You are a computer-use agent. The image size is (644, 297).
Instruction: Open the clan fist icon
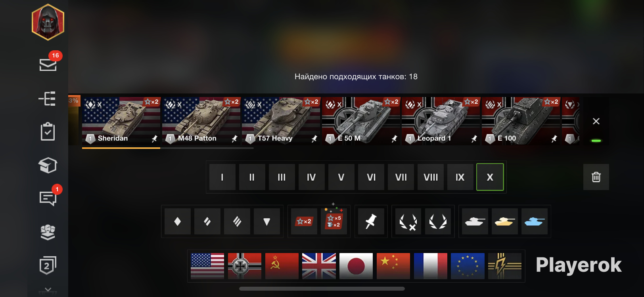pos(48,232)
